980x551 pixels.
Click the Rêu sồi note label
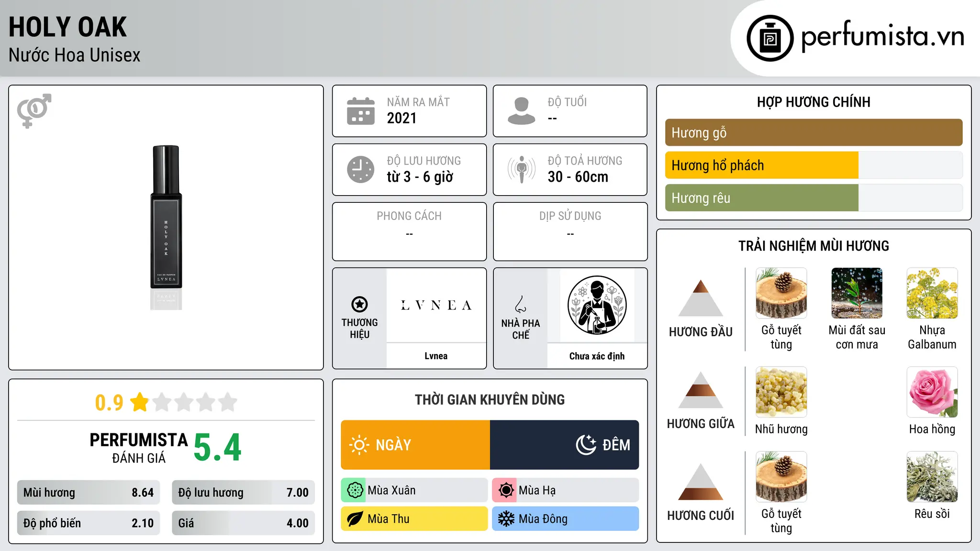click(932, 514)
